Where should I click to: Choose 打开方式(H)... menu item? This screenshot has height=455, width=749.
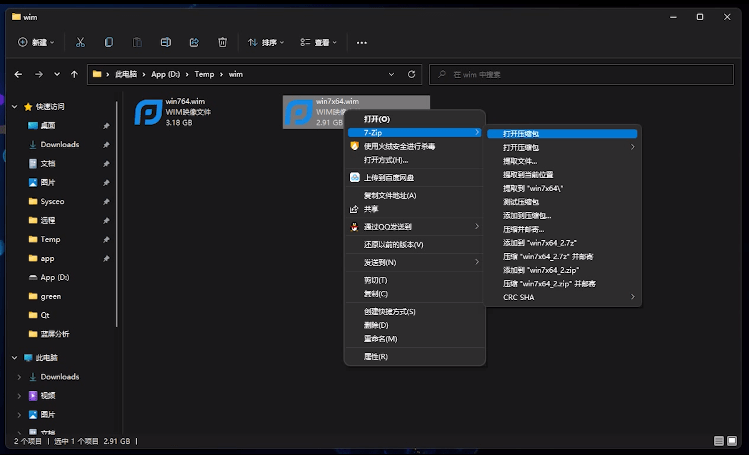415,160
